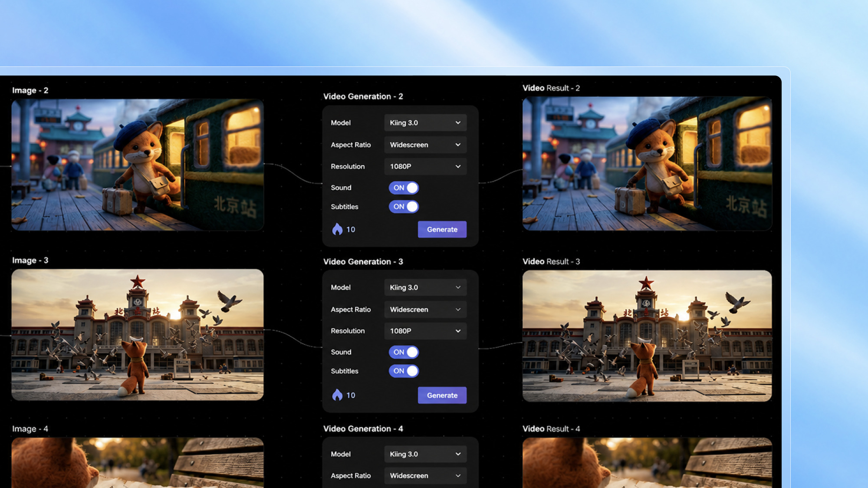Click flame credits icon in Video Generation 2
This screenshot has width=868, height=488.
click(337, 229)
